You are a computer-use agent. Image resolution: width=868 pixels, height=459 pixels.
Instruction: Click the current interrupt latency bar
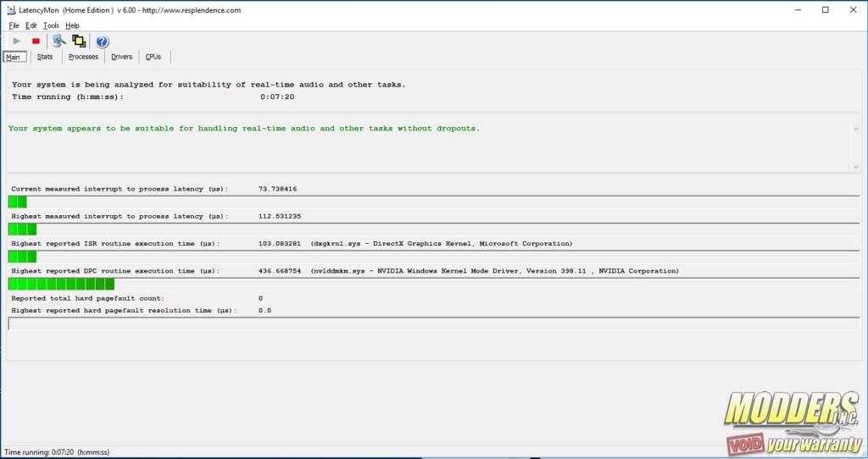[x=434, y=202]
